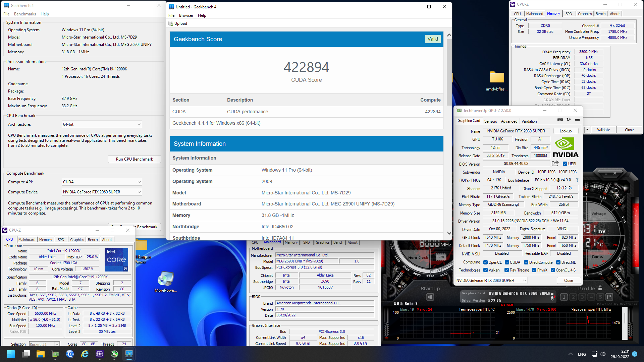Open Benchmarks menu in Geekbench 4
Screen dimensions: 644x362
[25, 14]
